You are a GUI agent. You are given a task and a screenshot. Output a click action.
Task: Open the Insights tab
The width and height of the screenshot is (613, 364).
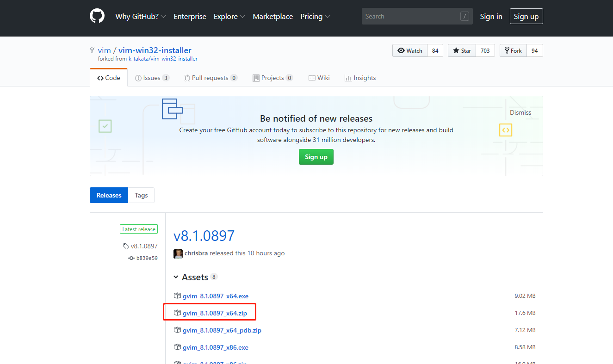click(x=360, y=78)
